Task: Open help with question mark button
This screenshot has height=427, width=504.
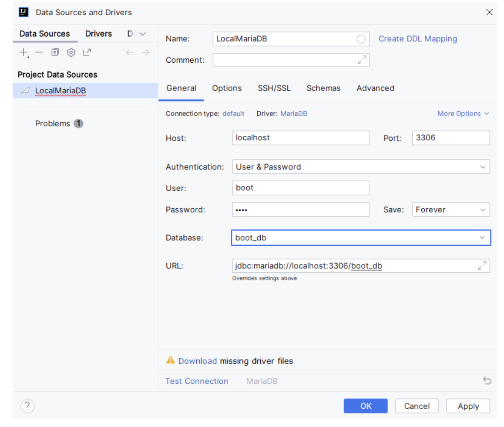Action: pyautogui.click(x=28, y=406)
